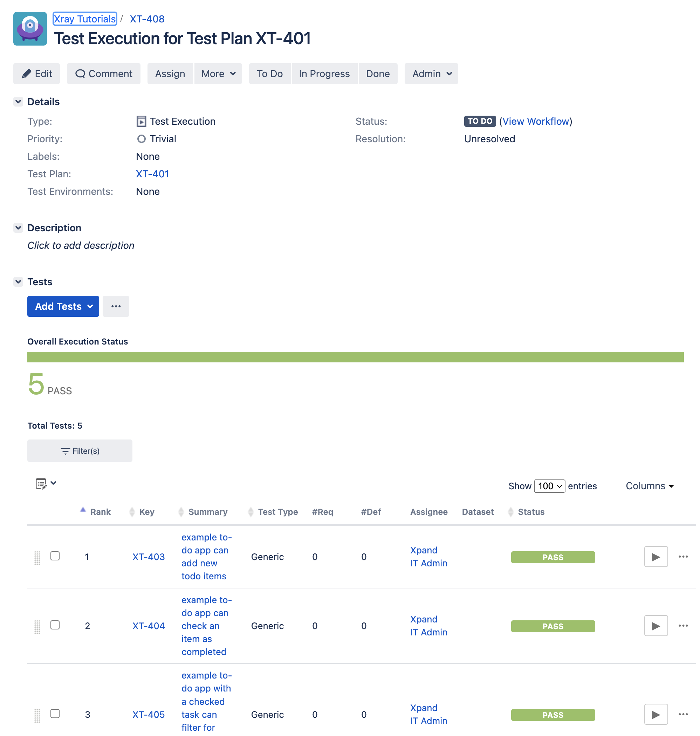Open more actions for test XT-403
Image resolution: width=700 pixels, height=736 pixels.
(x=683, y=557)
